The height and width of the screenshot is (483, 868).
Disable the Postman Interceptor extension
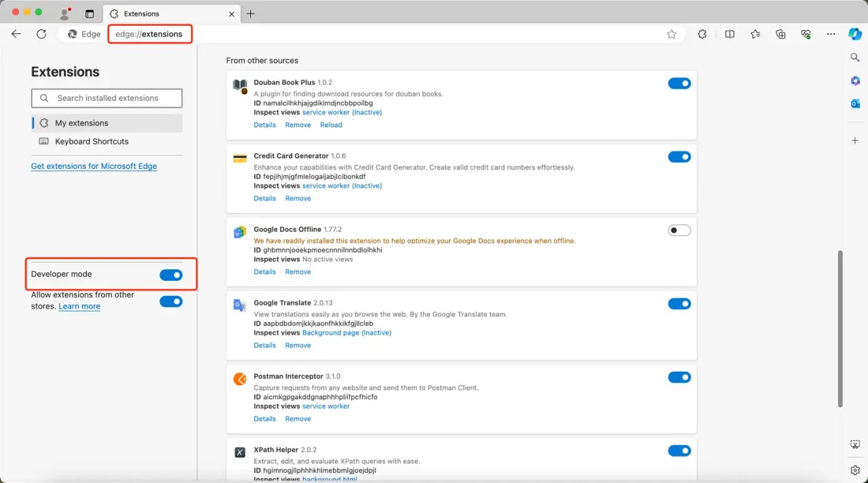point(679,377)
